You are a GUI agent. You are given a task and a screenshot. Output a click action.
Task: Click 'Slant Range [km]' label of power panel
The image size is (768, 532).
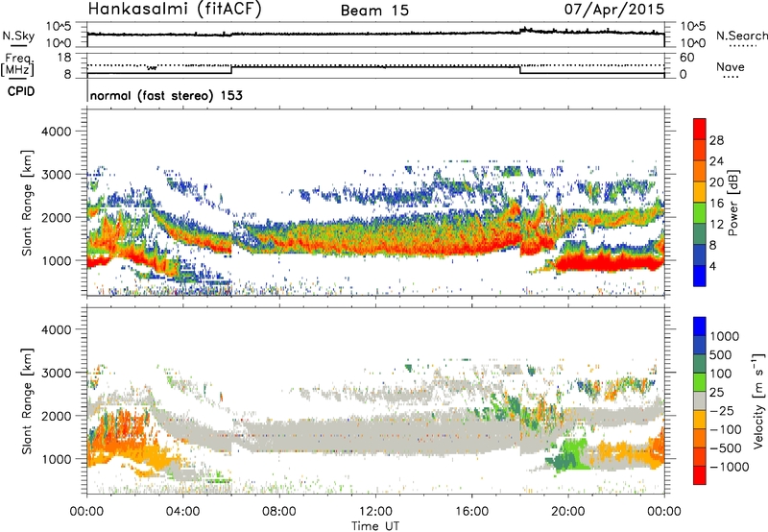[27, 203]
